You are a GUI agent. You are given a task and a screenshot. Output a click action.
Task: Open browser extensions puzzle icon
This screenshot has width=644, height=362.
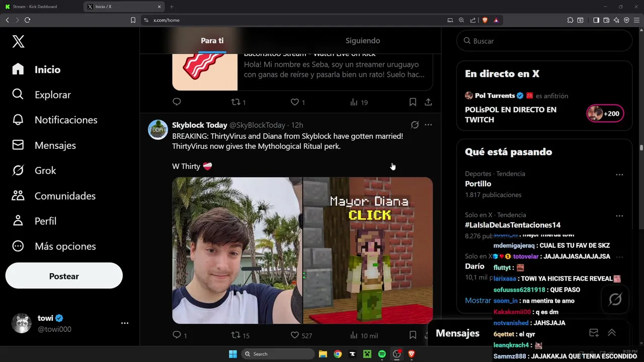570,20
